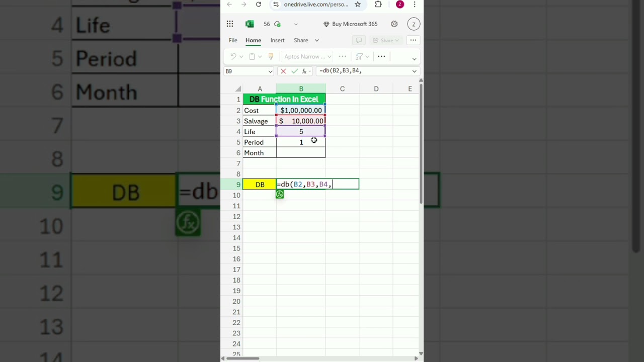Switch to the Home tab

click(x=253, y=40)
